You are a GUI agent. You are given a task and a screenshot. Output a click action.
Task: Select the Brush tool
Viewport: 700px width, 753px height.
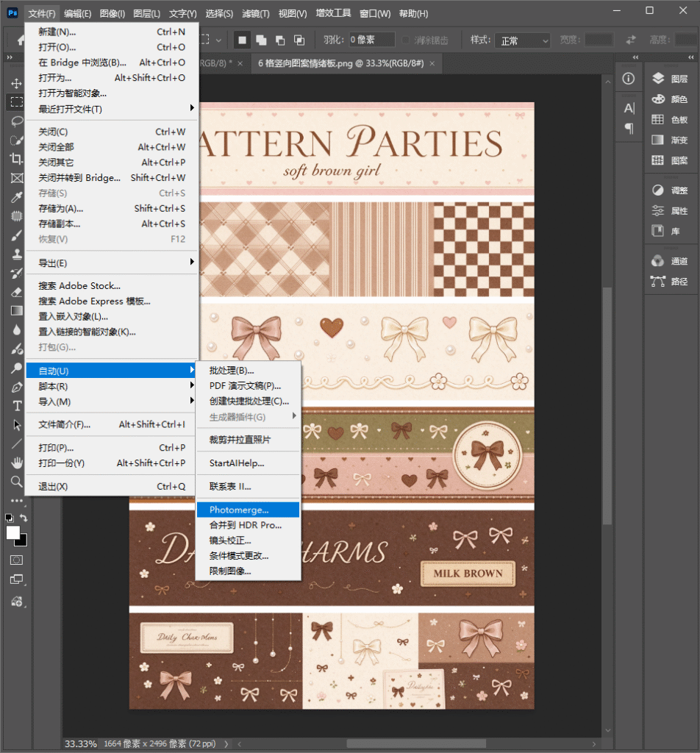pyautogui.click(x=17, y=235)
